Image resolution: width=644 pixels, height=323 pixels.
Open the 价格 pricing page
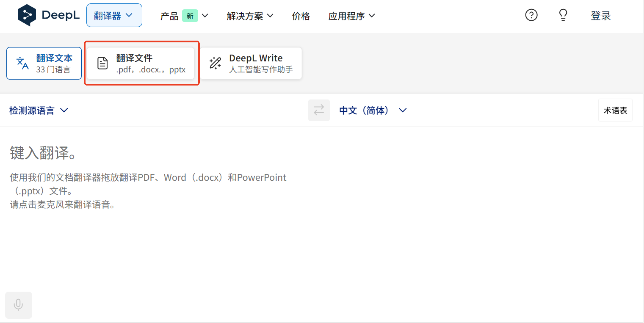[x=301, y=16]
